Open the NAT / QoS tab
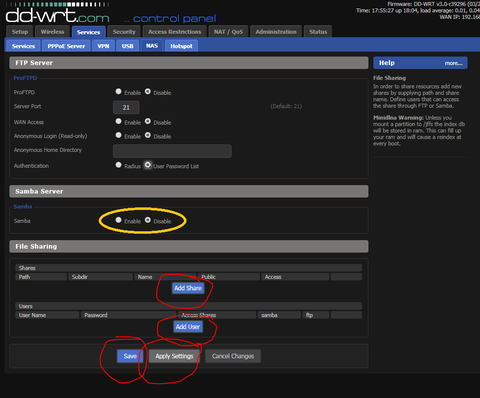 pos(228,32)
